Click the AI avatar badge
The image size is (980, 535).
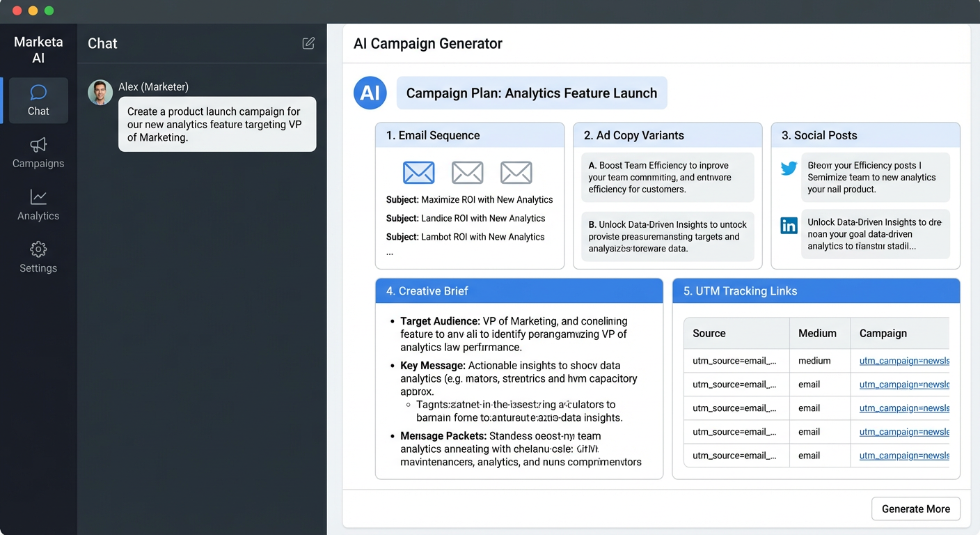click(370, 92)
